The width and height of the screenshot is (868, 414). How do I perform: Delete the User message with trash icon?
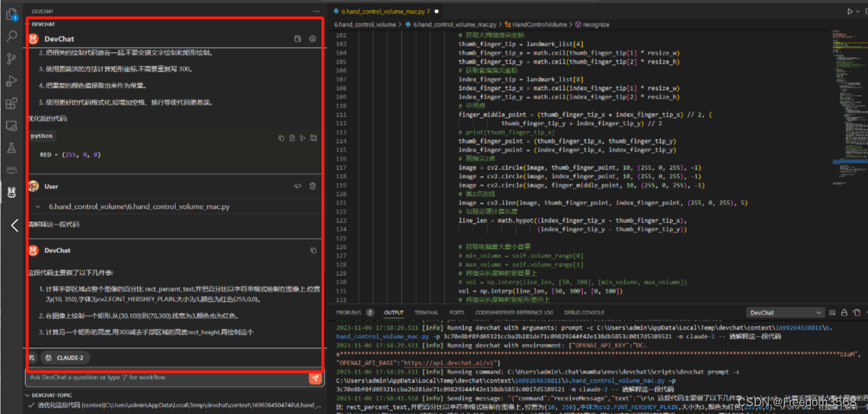click(312, 186)
